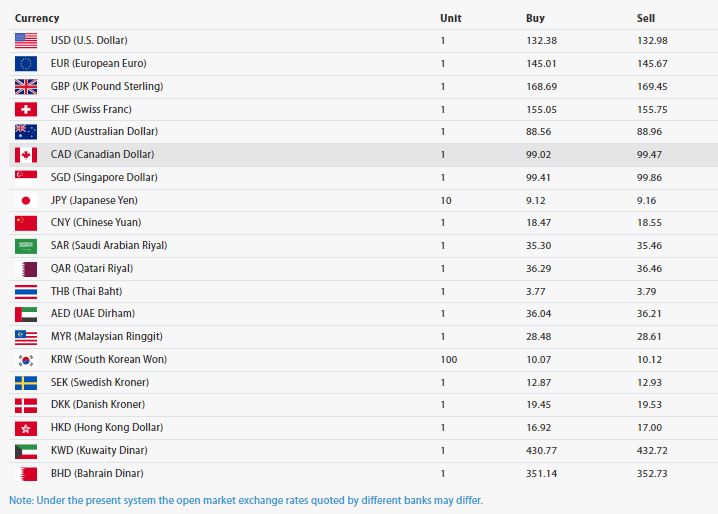Click the U.S. Dollar flag icon
718x514 pixels.
[26, 40]
